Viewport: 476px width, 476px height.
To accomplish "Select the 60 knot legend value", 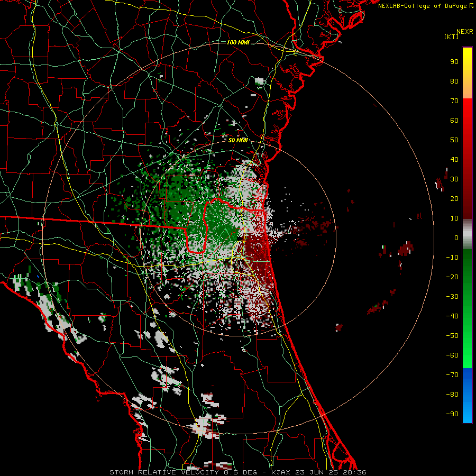I will tap(454, 120).
